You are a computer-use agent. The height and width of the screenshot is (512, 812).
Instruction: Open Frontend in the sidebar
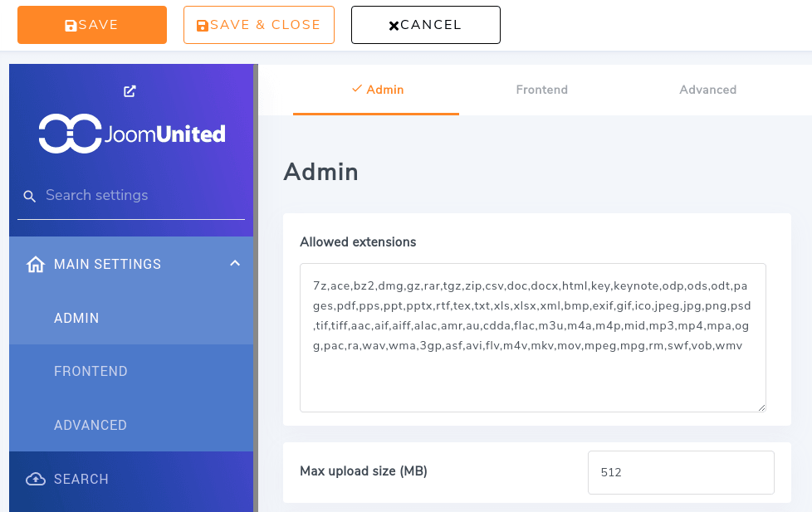[90, 371]
